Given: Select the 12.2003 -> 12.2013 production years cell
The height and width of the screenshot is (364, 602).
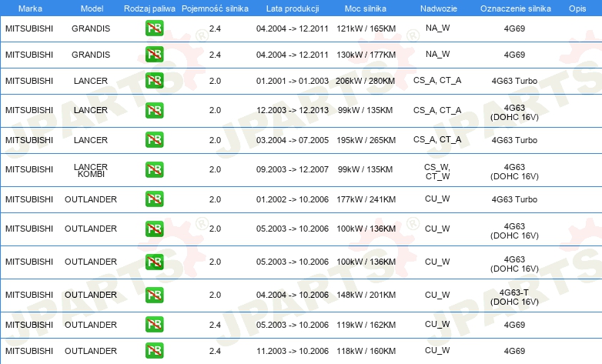Looking at the screenshot, I should point(293,110).
